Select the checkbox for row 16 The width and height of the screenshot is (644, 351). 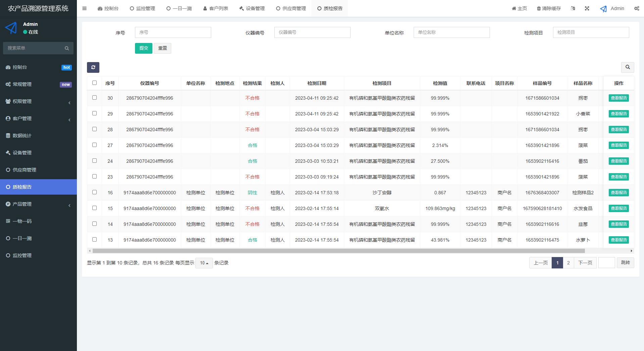click(x=94, y=192)
